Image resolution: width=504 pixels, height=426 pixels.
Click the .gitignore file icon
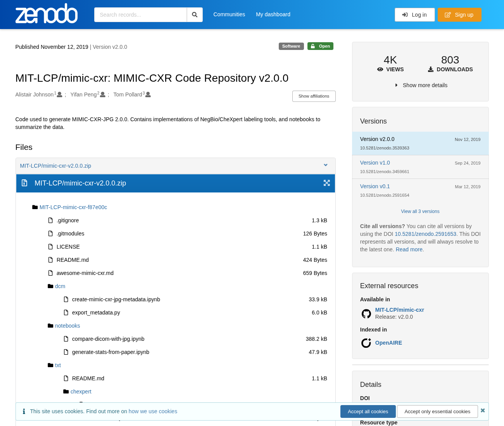pyautogui.click(x=50, y=220)
